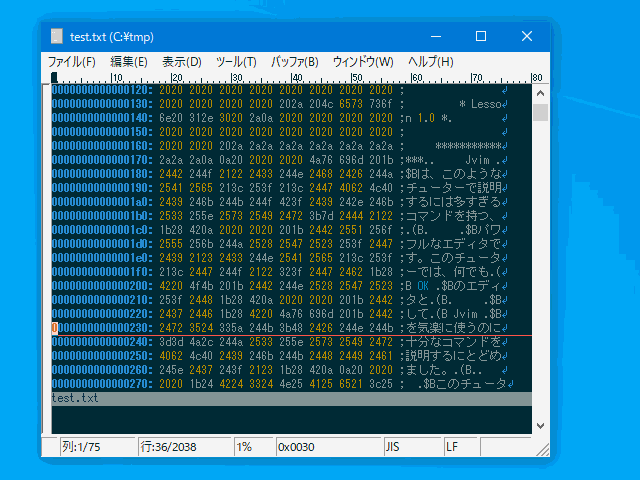
Task: Click hex value 4062 on row 190
Action: 351,188
